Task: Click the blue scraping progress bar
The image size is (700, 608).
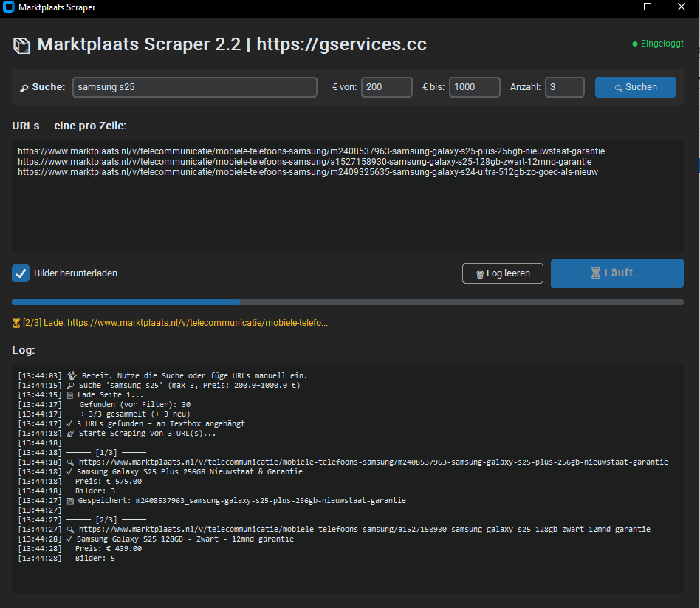Action: 347,302
